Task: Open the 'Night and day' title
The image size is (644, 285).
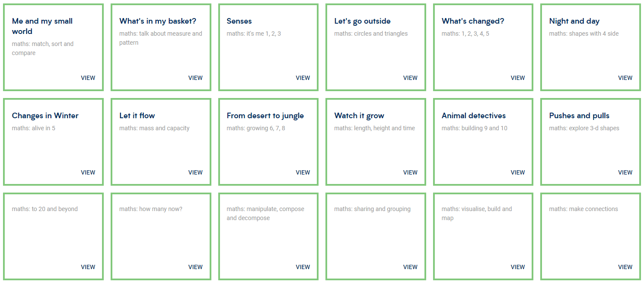Action: click(x=574, y=21)
